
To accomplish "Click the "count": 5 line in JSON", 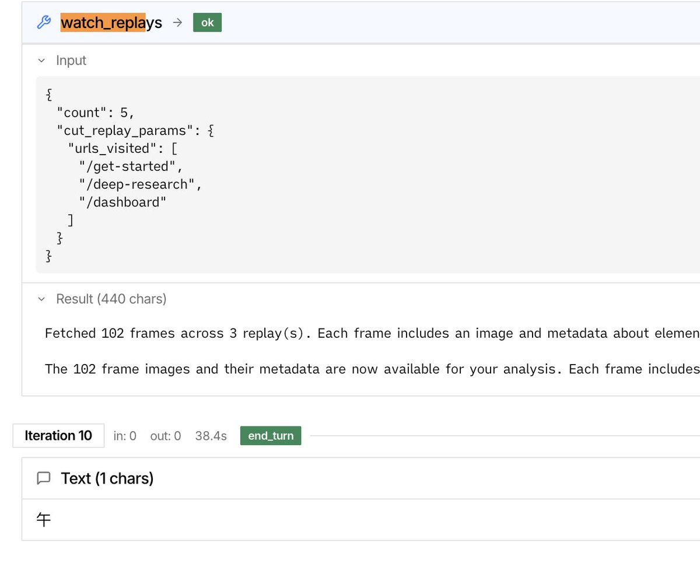I will (x=96, y=112).
